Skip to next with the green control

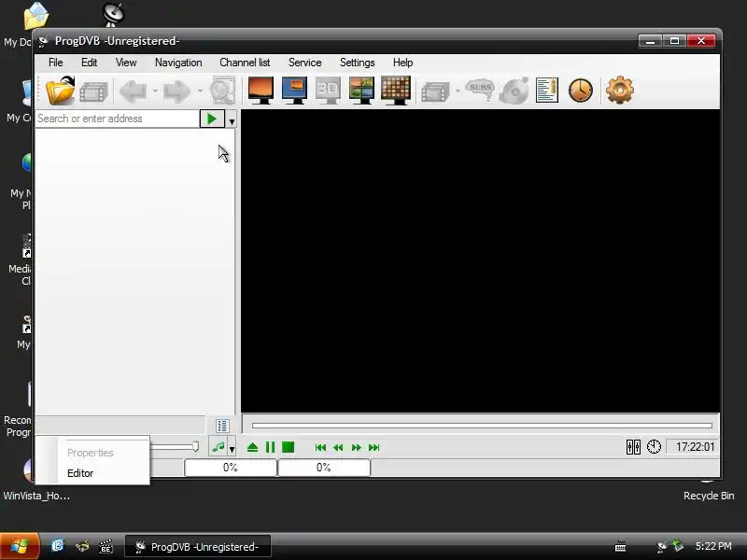click(x=374, y=448)
